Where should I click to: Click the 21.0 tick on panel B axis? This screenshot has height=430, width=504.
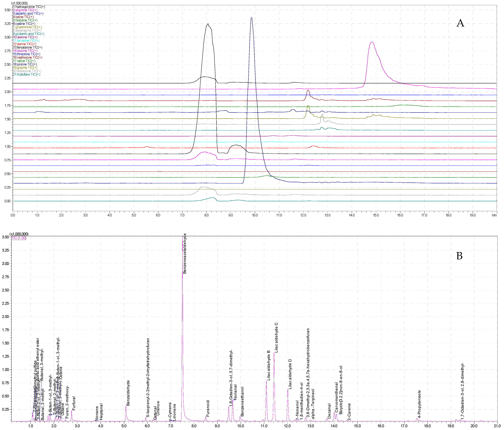pyautogui.click(x=497, y=426)
